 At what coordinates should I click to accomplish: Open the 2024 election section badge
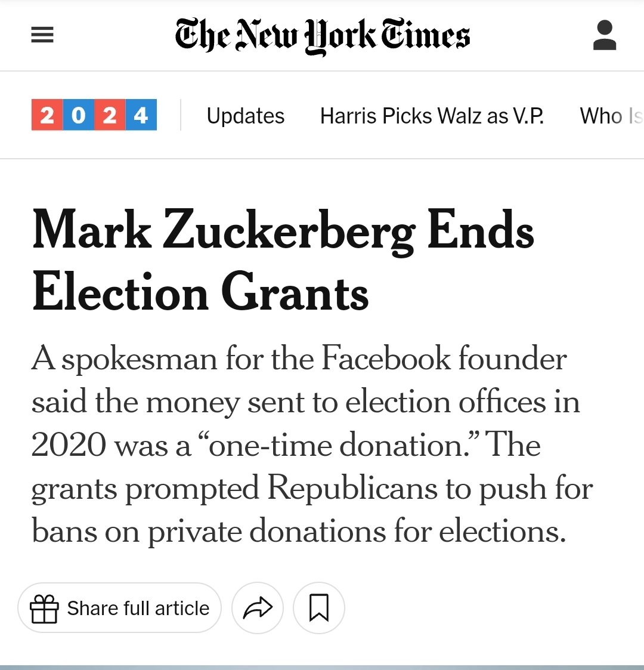coord(94,115)
